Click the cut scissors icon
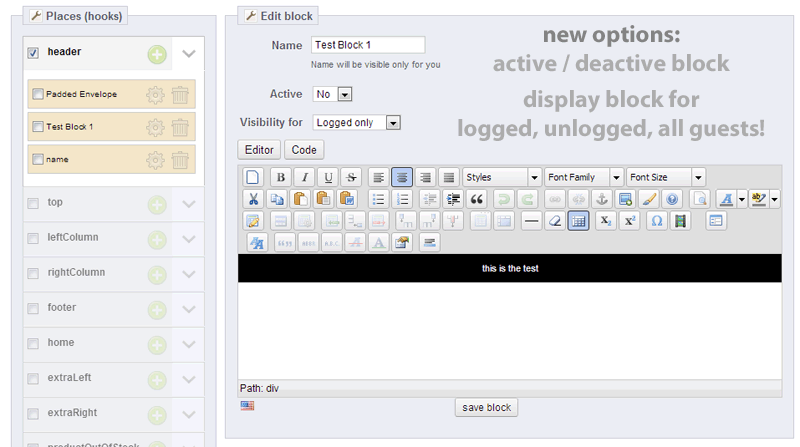This screenshot has width=800, height=447. 254,199
